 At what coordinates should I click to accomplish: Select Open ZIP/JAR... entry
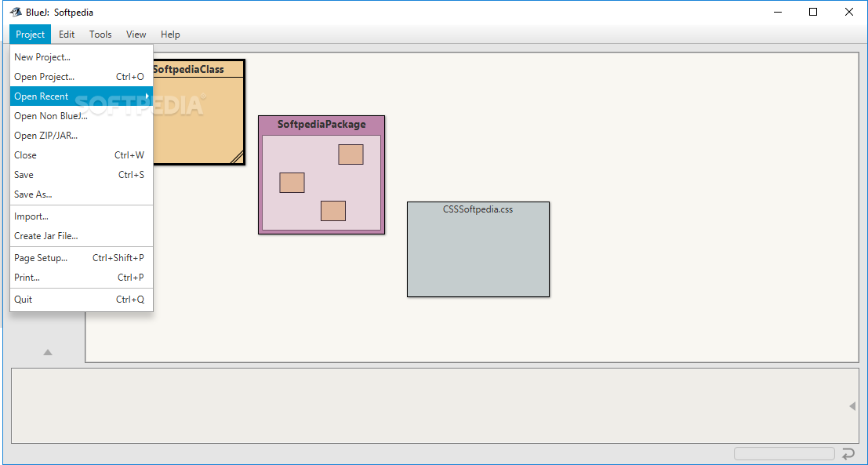click(82, 136)
